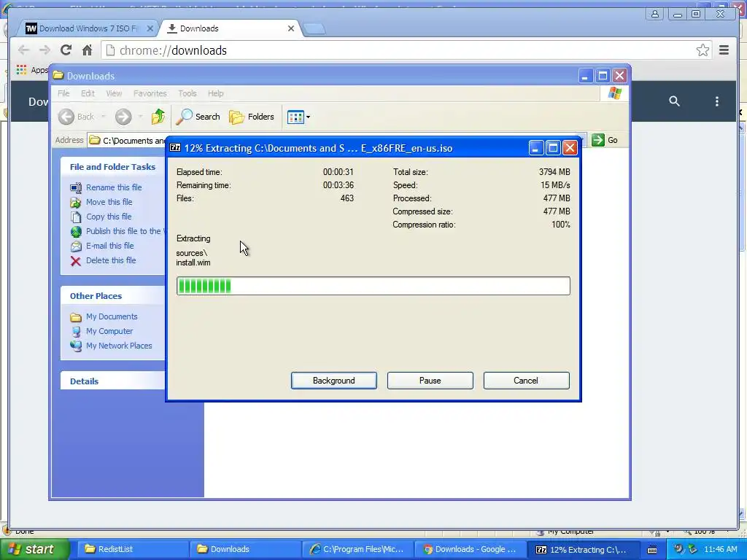Click the 7z icon in the extraction title bar
The height and width of the screenshot is (560, 747).
click(x=175, y=147)
